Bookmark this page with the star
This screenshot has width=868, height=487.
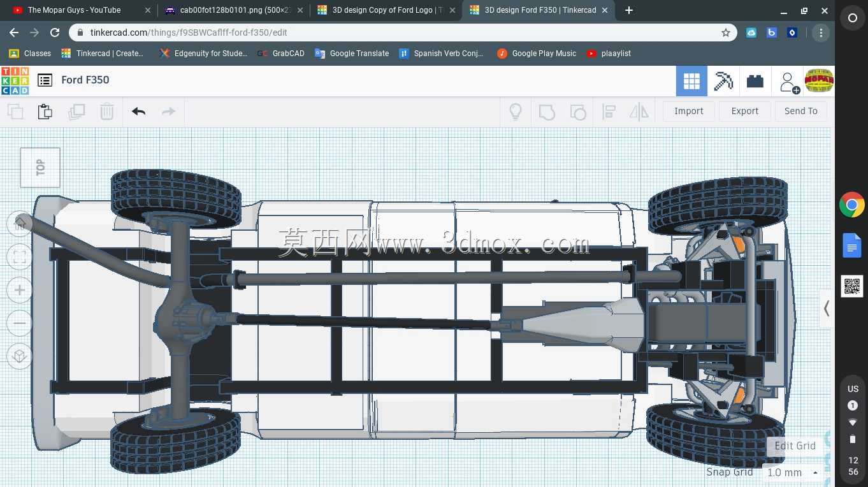[725, 33]
